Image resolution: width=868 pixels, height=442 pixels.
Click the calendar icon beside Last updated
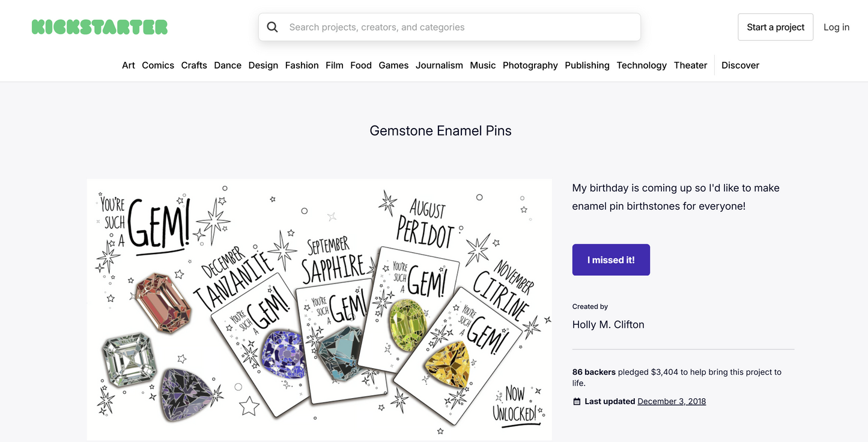tap(577, 402)
